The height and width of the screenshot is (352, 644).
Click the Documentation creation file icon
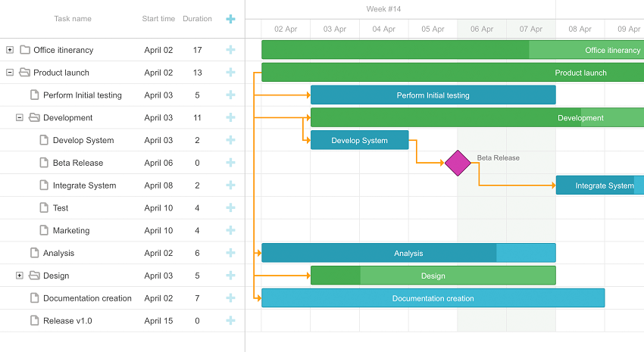[35, 298]
